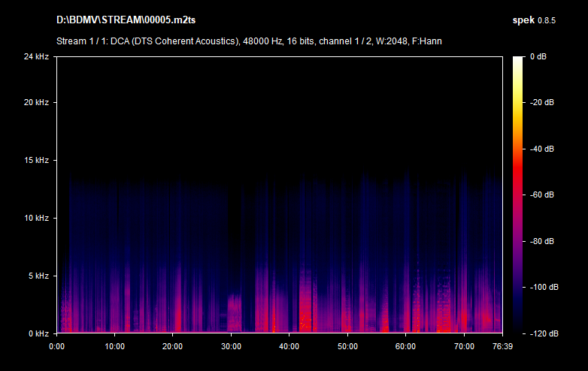Viewport: 588px width, 371px height.
Task: Click the 5 kHz frequency axis label
Action: [x=38, y=276]
